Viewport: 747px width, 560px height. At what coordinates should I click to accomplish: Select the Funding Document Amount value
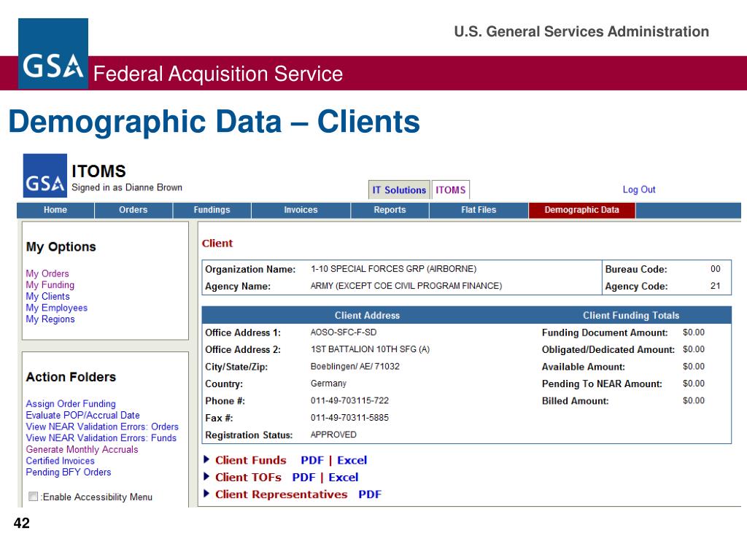pyautogui.click(x=694, y=332)
